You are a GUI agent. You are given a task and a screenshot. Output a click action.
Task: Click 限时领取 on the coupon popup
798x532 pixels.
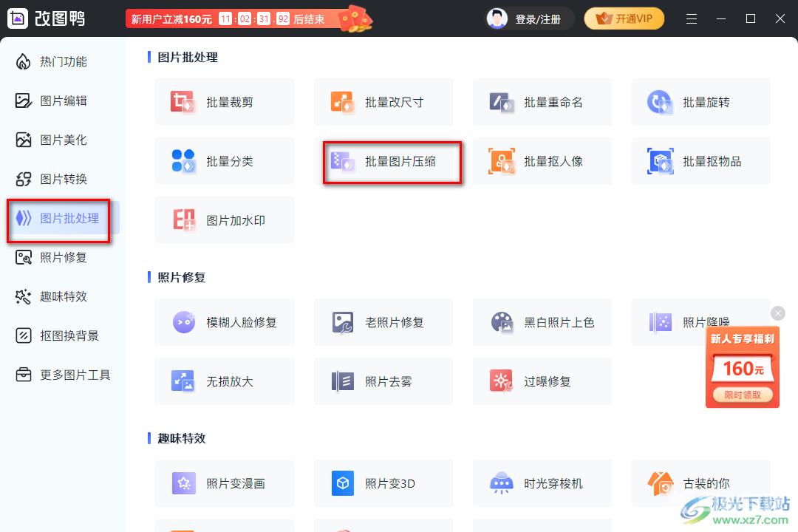743,395
